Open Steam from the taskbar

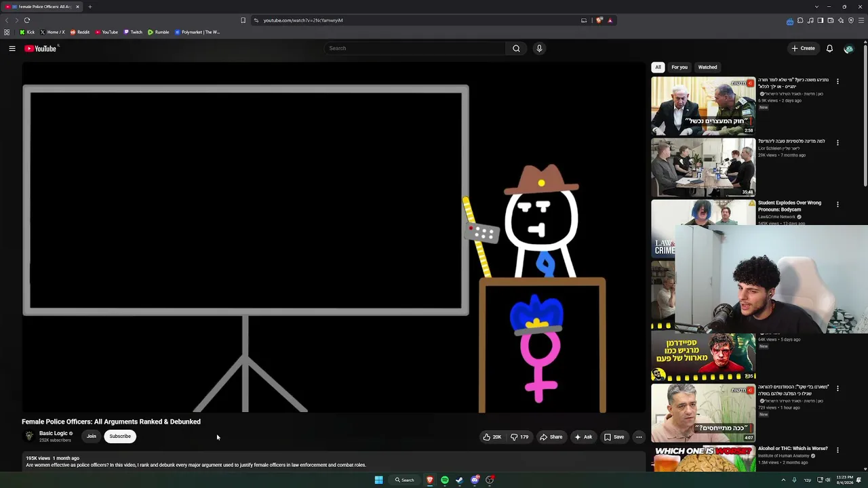point(460,480)
